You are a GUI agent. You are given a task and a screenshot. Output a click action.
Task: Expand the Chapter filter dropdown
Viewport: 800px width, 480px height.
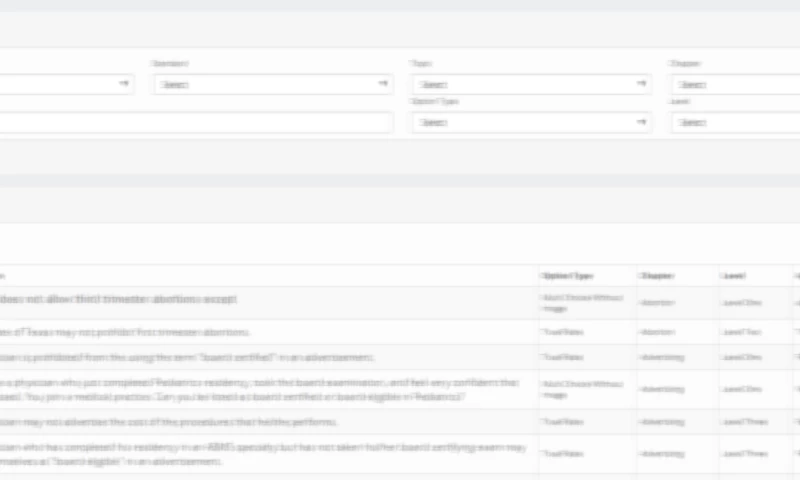pos(735,85)
